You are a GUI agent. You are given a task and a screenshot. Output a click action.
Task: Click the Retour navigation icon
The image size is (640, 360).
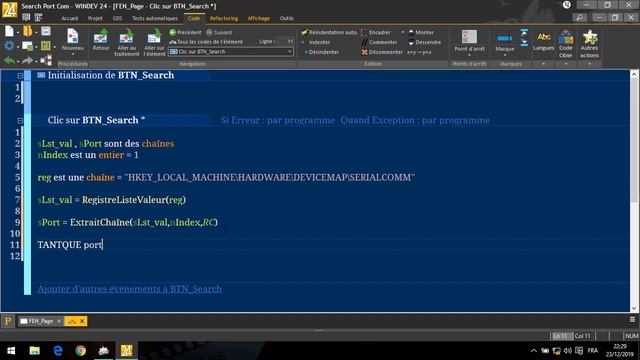tap(100, 37)
